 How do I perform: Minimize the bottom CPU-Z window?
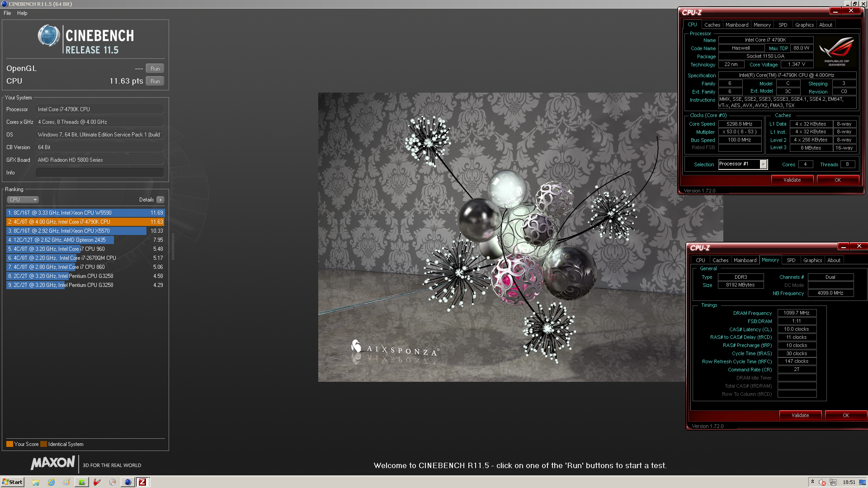[x=844, y=246]
